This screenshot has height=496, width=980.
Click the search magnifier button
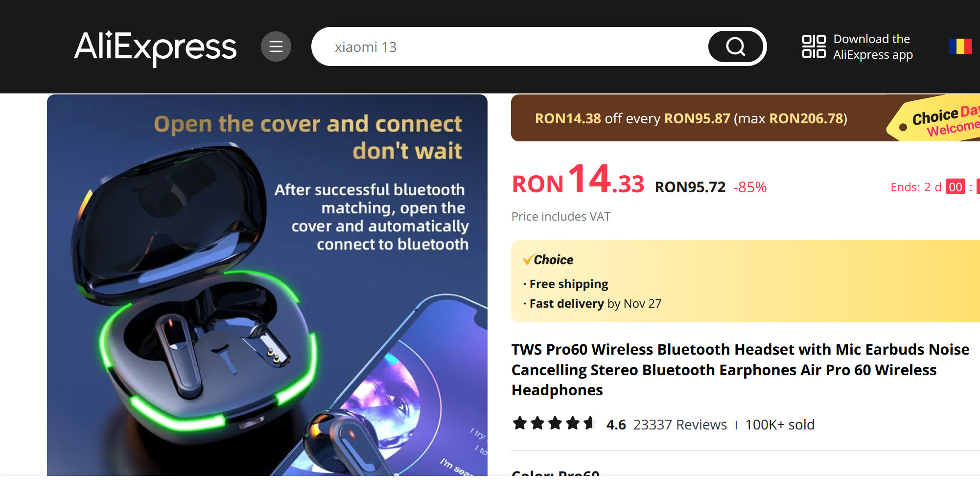point(735,46)
